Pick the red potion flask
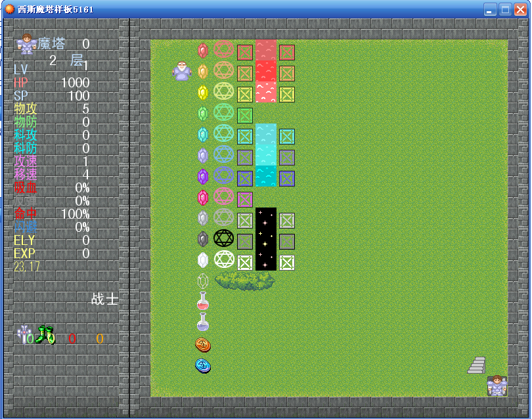The height and width of the screenshot is (419, 532). tap(203, 301)
